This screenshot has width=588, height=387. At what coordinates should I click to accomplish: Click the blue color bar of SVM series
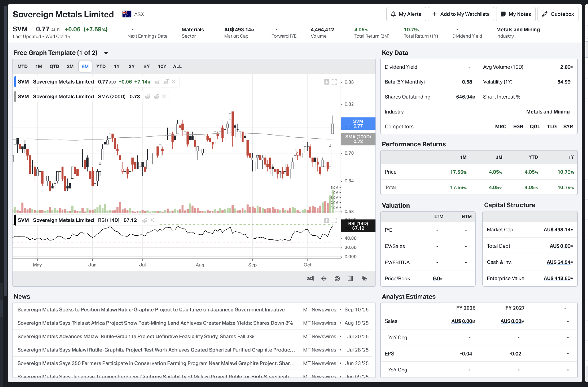pyautogui.click(x=15, y=82)
